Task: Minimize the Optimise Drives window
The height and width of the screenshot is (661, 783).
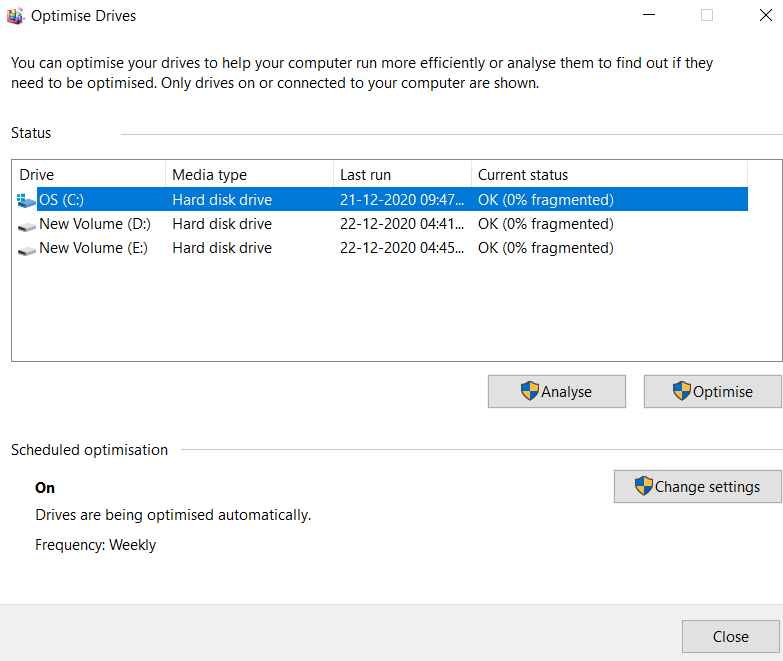Action: click(649, 15)
